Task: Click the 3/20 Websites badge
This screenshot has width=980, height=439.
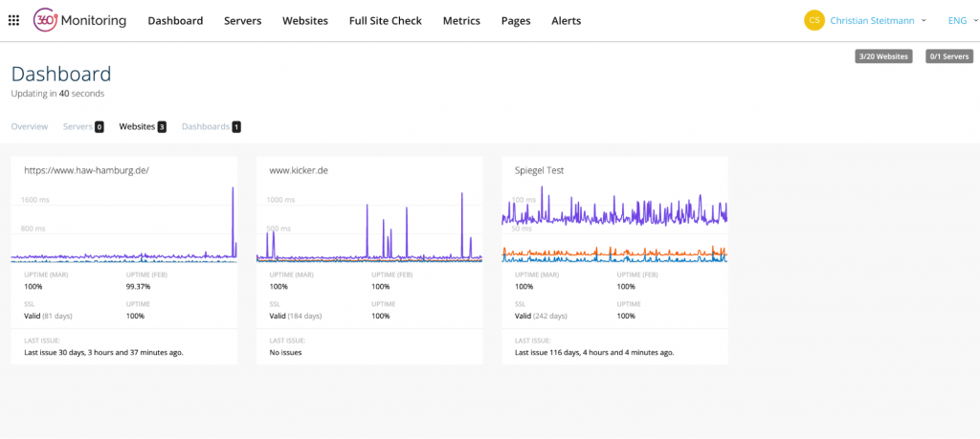Action: 883,56
